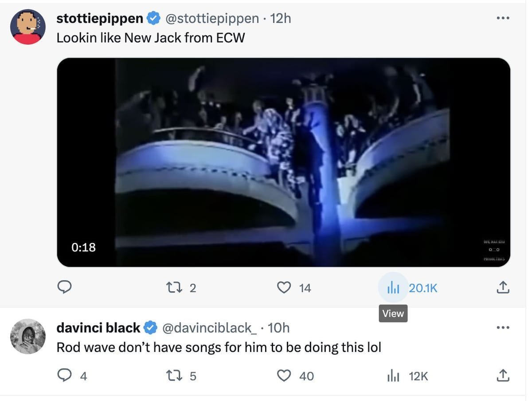The height and width of the screenshot is (401, 532).
Task: View analytics for davinci black's tweet
Action: click(393, 376)
